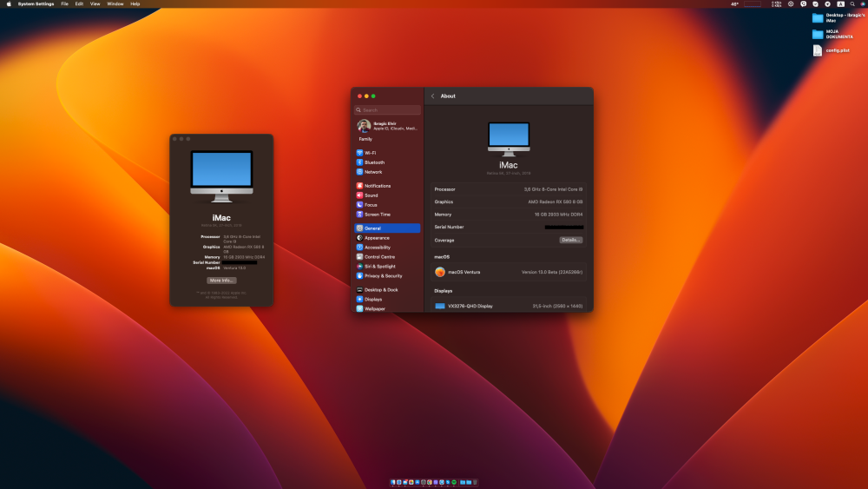The image size is (868, 489).
Task: Click More Info in the small iMac window
Action: (221, 281)
